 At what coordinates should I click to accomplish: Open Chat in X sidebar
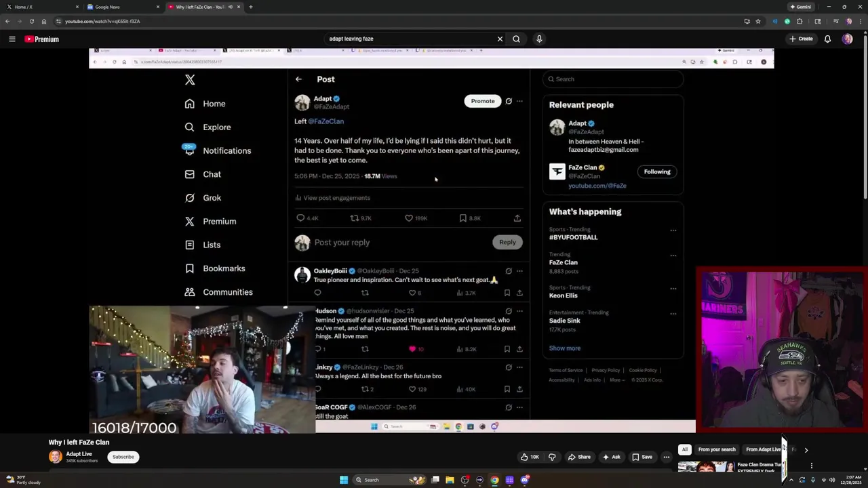tap(202, 174)
